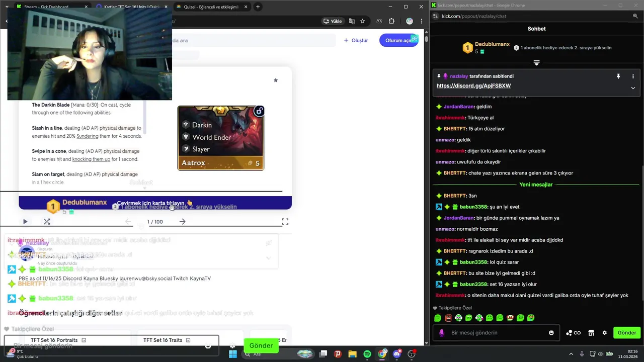Open Windows Start menu
The width and height of the screenshot is (644, 362).
tap(232, 354)
